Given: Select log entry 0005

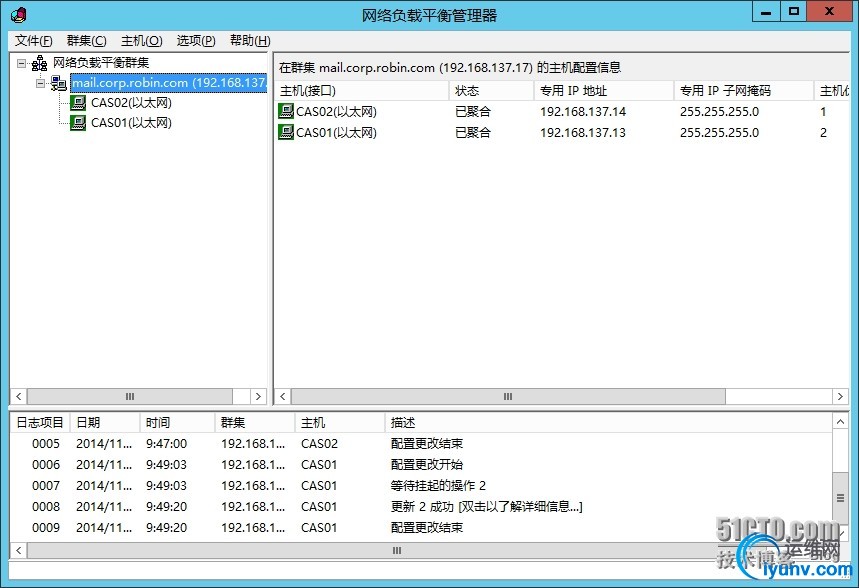Looking at the screenshot, I should pos(421,443).
